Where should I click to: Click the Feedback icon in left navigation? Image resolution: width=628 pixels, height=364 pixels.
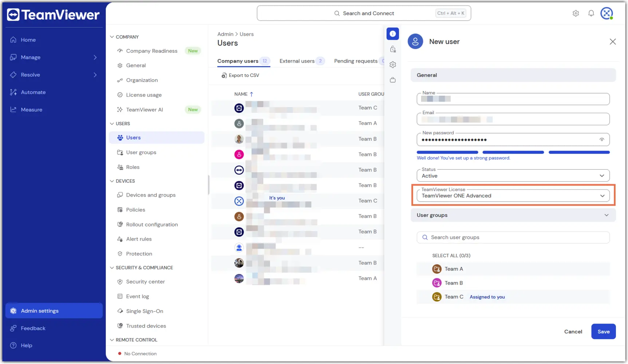click(13, 328)
